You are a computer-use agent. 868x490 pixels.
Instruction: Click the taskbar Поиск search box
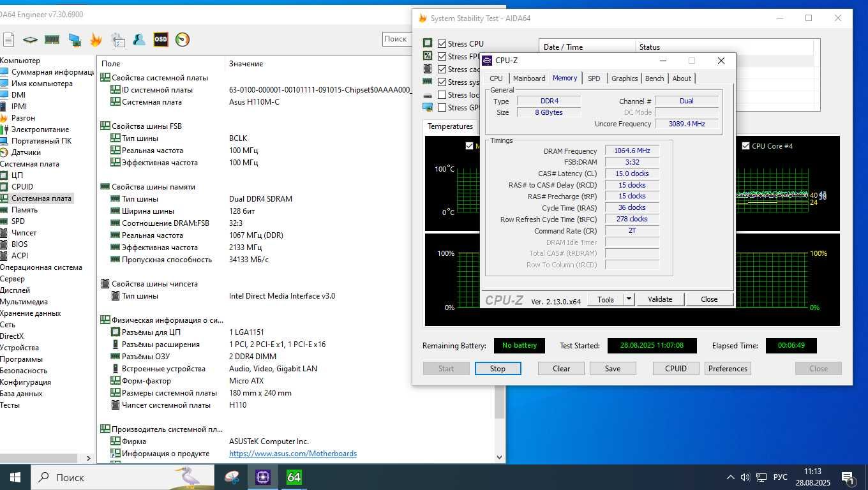(x=123, y=477)
